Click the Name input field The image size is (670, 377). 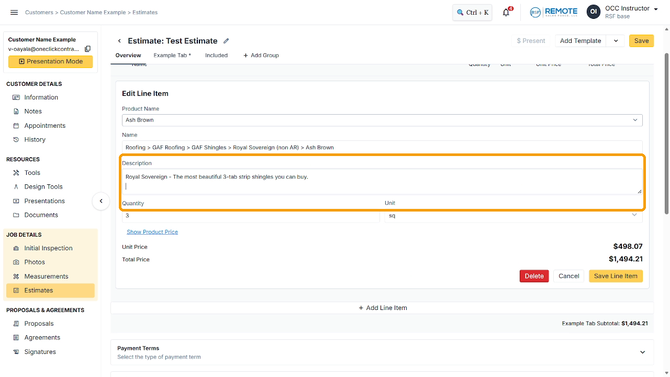pyautogui.click(x=382, y=147)
